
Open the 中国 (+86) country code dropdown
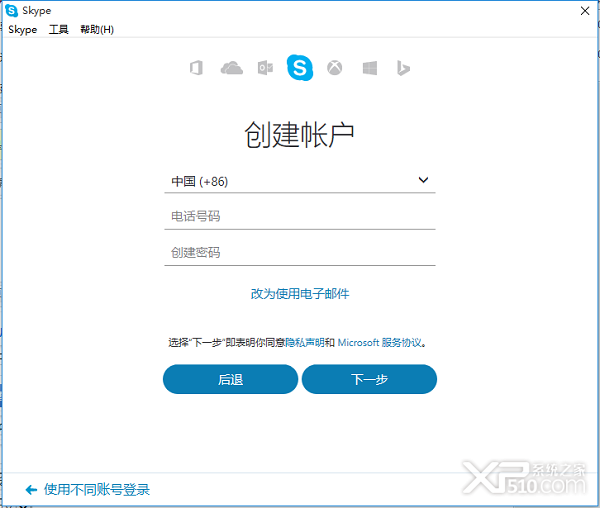(300, 181)
